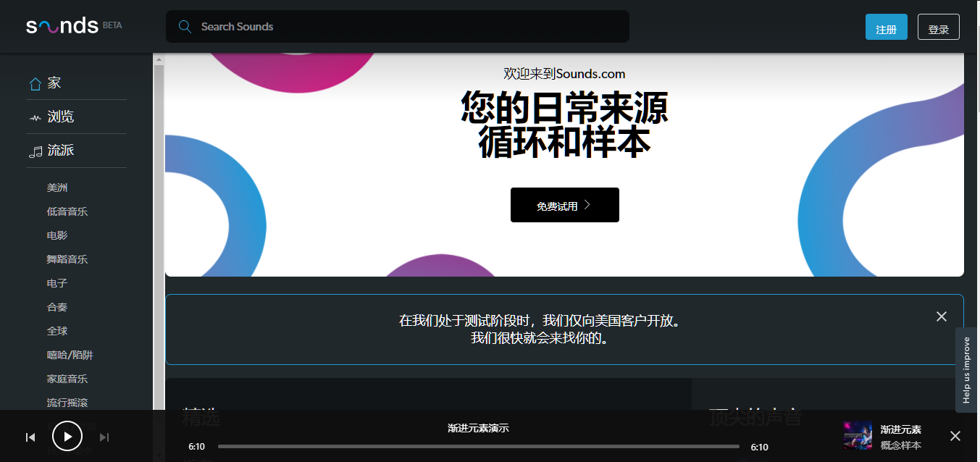Seek on the playback progress bar
The image size is (980, 462).
click(x=478, y=445)
